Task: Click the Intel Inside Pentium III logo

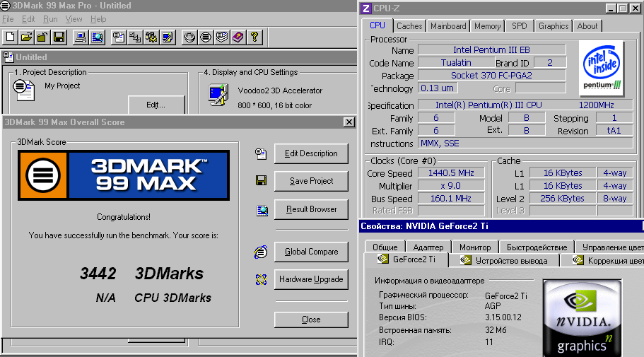Action: (x=602, y=67)
